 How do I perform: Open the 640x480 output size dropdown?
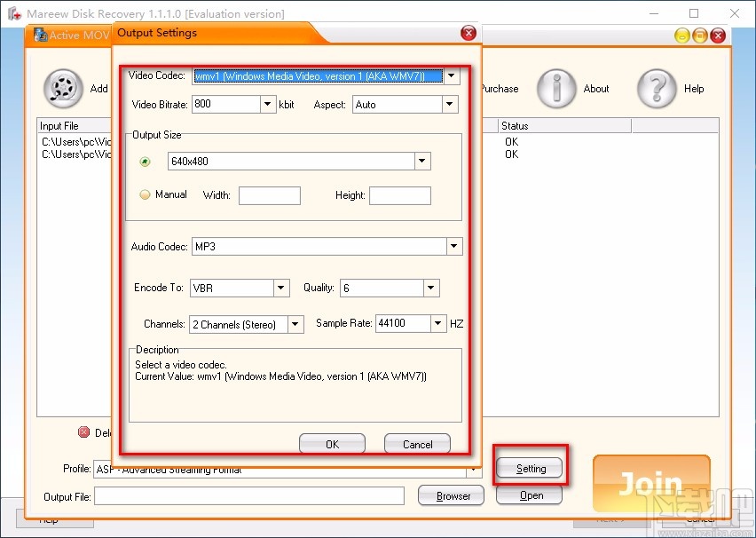pyautogui.click(x=422, y=162)
